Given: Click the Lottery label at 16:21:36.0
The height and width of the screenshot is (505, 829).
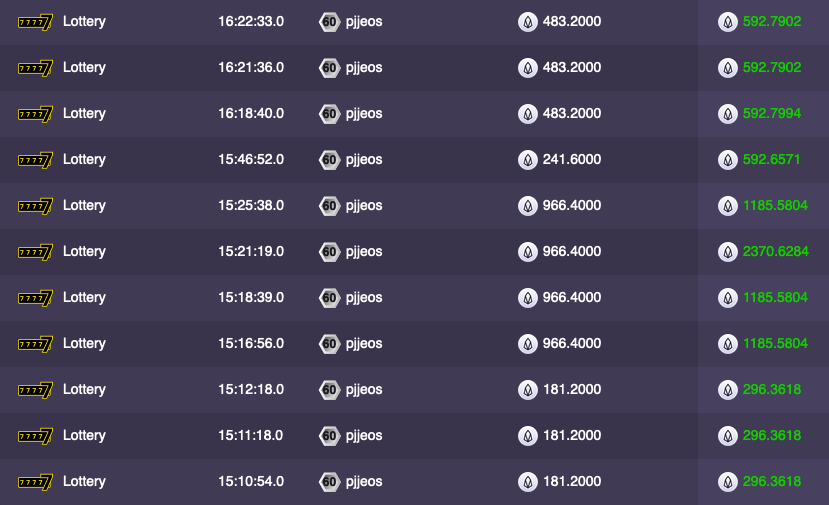Looking at the screenshot, I should (84, 68).
